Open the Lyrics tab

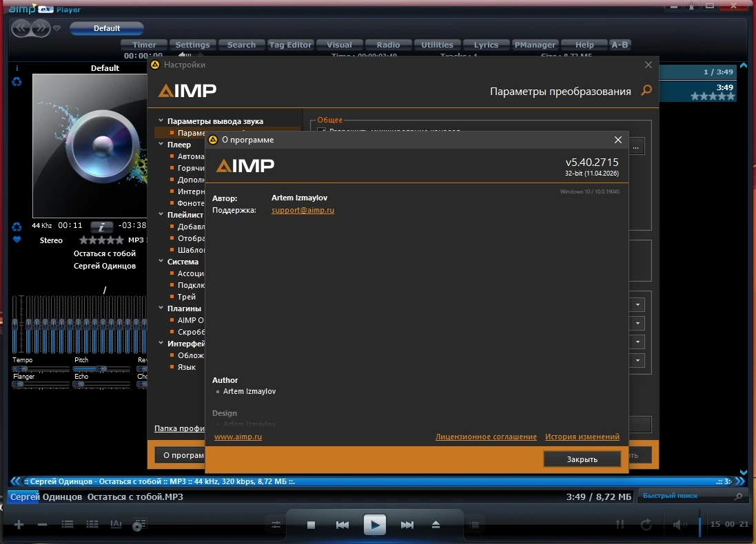486,45
